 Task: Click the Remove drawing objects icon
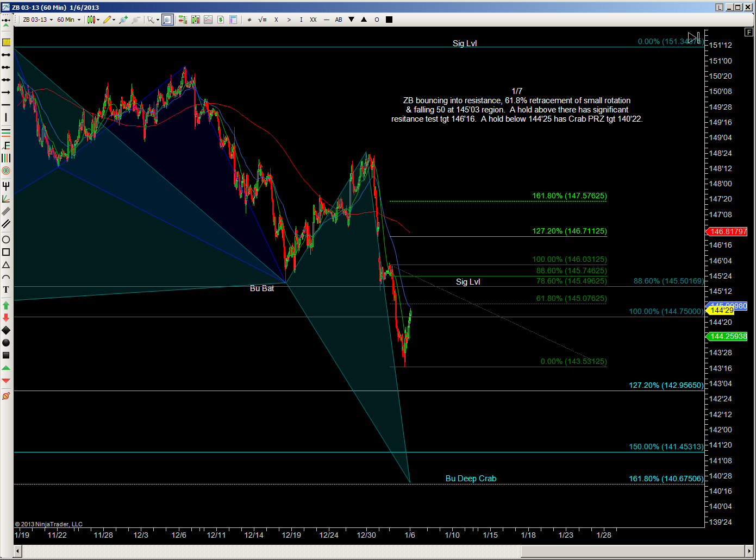point(6,396)
